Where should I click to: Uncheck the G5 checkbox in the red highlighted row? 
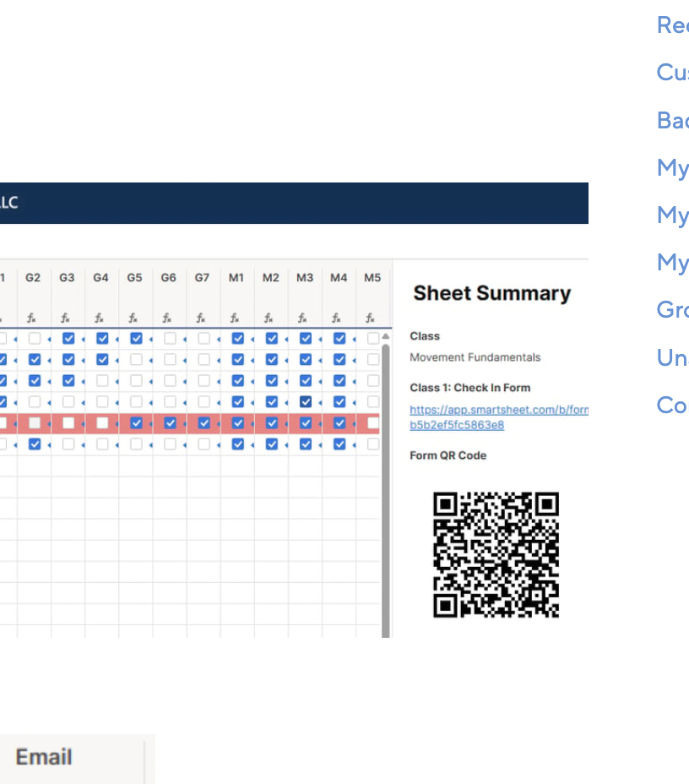pyautogui.click(x=136, y=423)
